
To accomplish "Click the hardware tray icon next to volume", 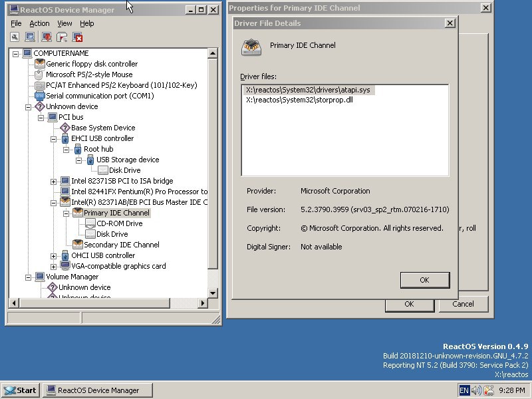I will (489, 390).
